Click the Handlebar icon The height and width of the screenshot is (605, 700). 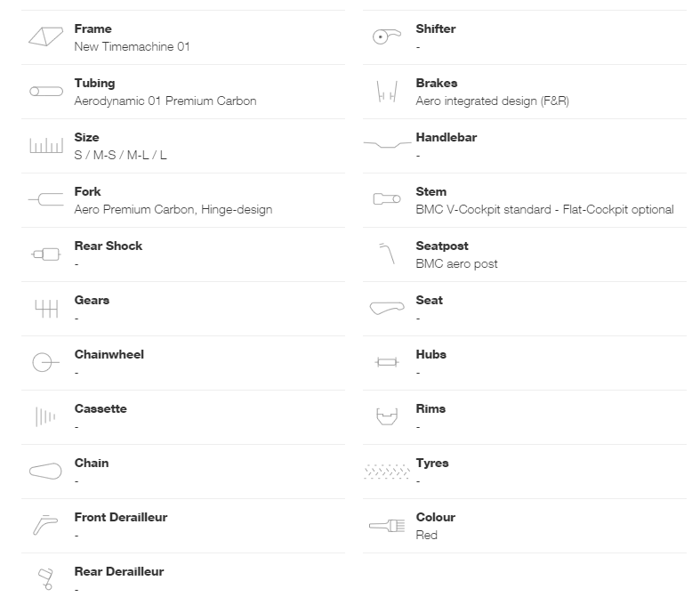(x=387, y=144)
